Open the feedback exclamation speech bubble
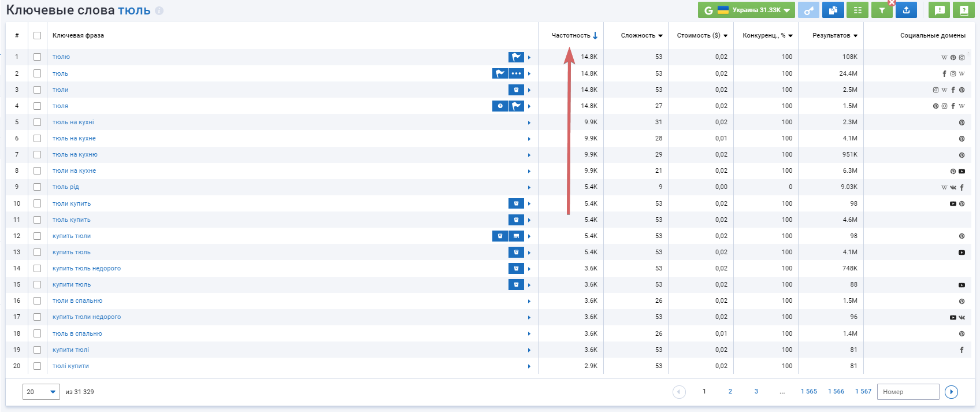Viewport: 980px width, 412px height. tap(940, 10)
